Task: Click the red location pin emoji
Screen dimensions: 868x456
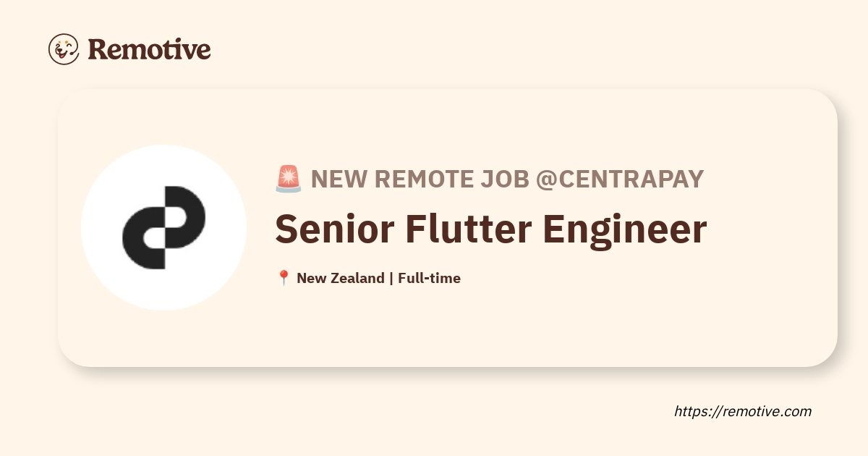Action: 284,278
